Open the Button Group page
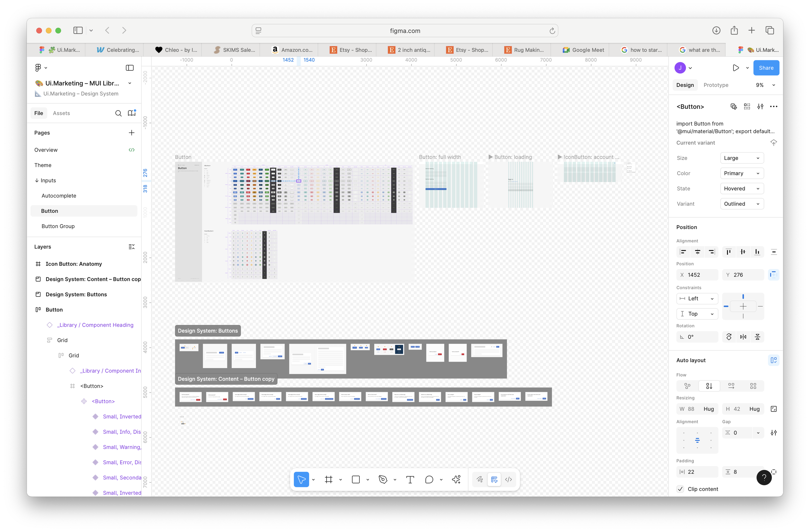The height and width of the screenshot is (532, 810). tap(58, 226)
